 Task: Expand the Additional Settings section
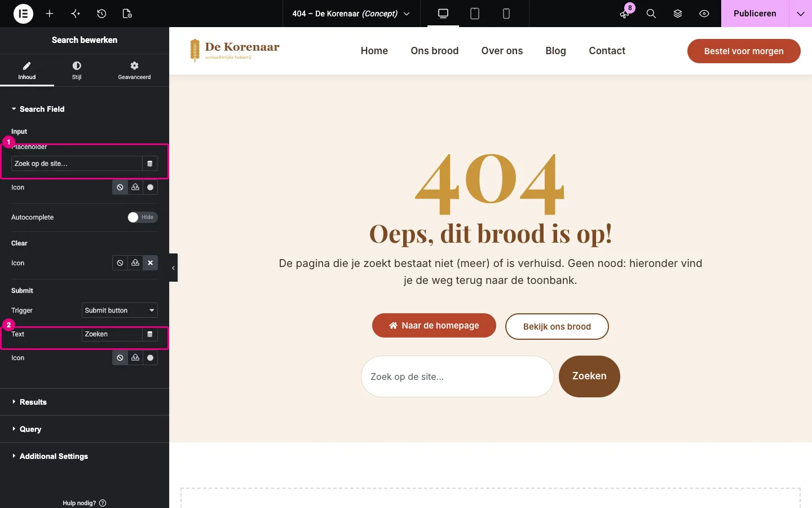[85, 456]
